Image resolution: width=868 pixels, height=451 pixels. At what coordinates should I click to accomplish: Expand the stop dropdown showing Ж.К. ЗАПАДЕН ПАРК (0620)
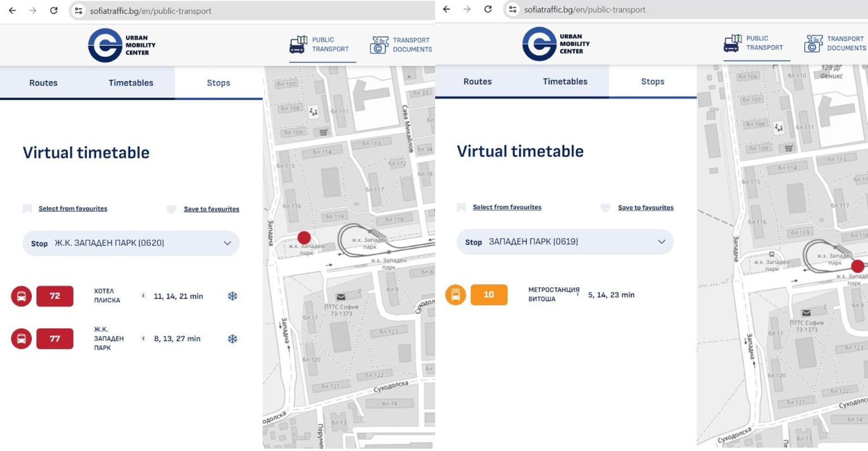(131, 243)
